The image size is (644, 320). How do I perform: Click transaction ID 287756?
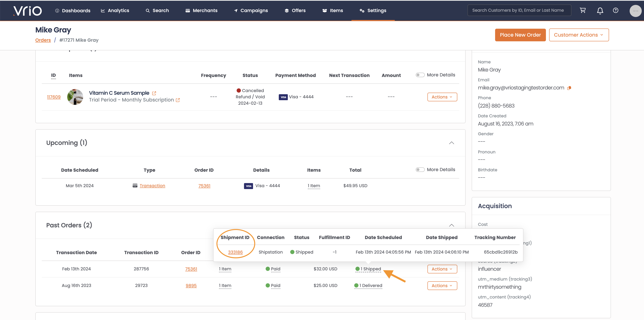coord(141,269)
